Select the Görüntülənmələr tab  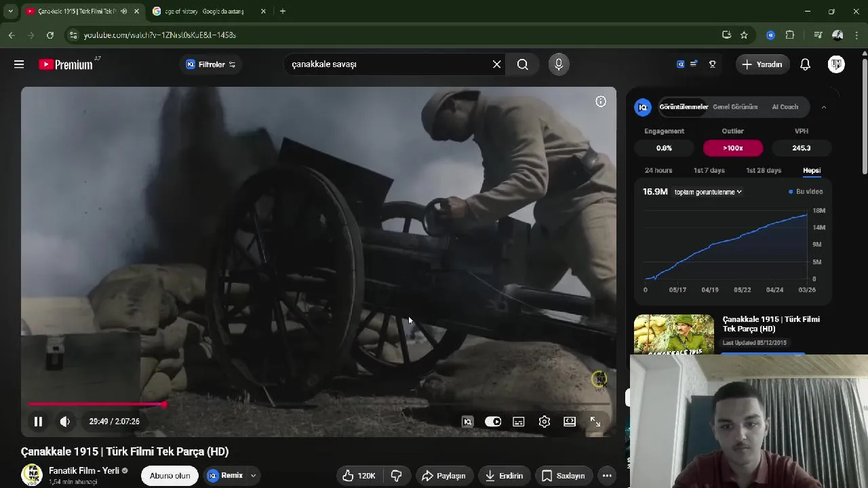coord(684,107)
